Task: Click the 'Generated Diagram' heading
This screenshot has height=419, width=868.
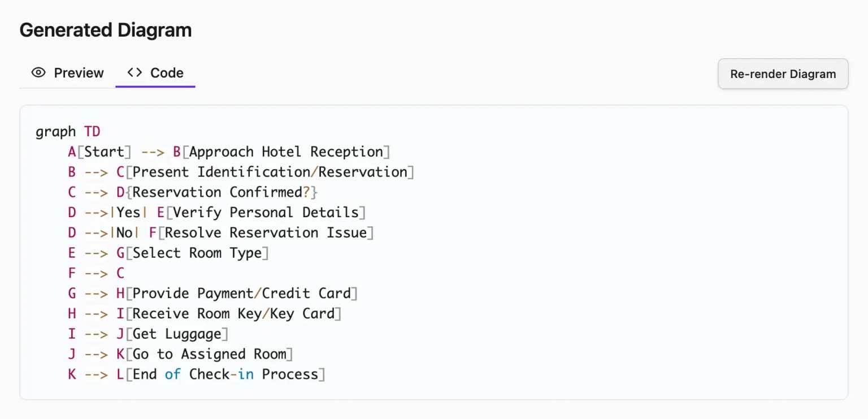Action: coord(106,29)
